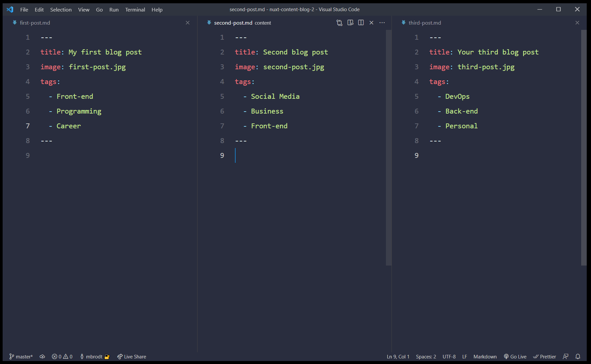Switch to the first-post.md tab

pos(35,23)
